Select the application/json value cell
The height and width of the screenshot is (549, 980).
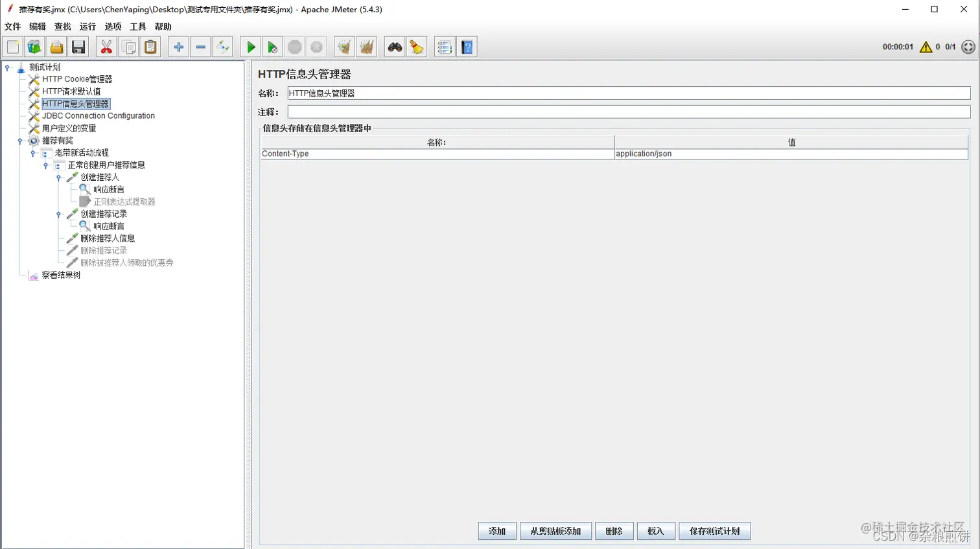click(791, 154)
